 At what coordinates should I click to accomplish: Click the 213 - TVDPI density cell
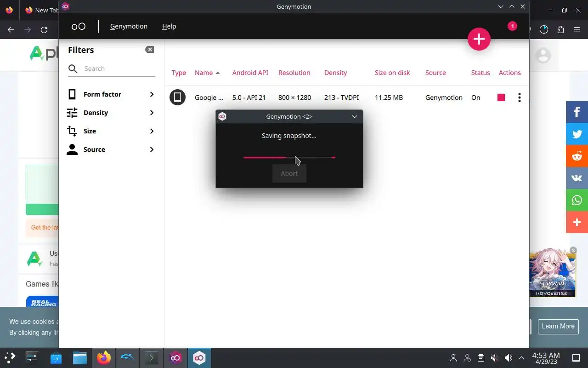pyautogui.click(x=341, y=98)
